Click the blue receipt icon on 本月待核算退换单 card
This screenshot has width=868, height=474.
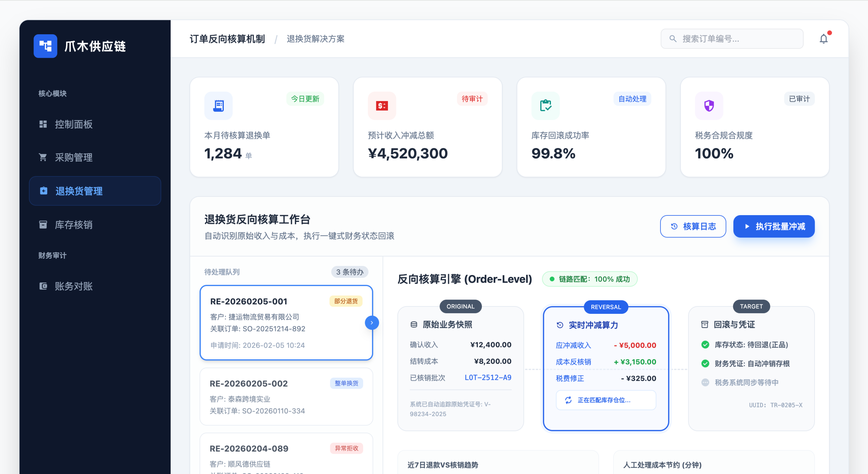click(218, 106)
